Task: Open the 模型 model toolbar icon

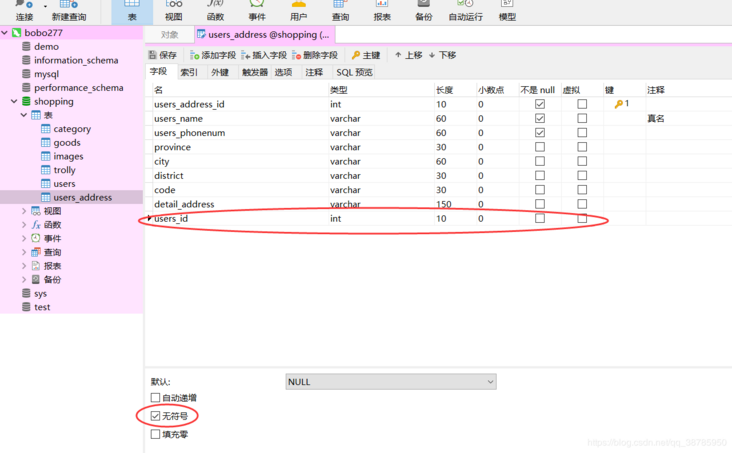Action: click(x=507, y=11)
